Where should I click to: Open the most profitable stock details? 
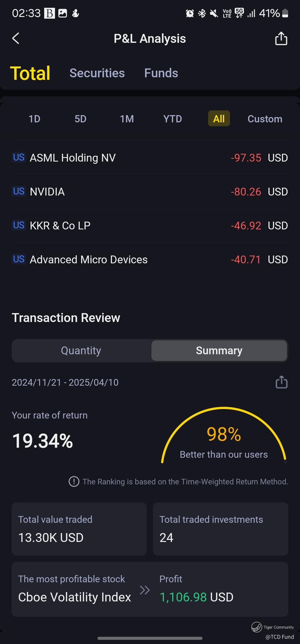coord(74,597)
